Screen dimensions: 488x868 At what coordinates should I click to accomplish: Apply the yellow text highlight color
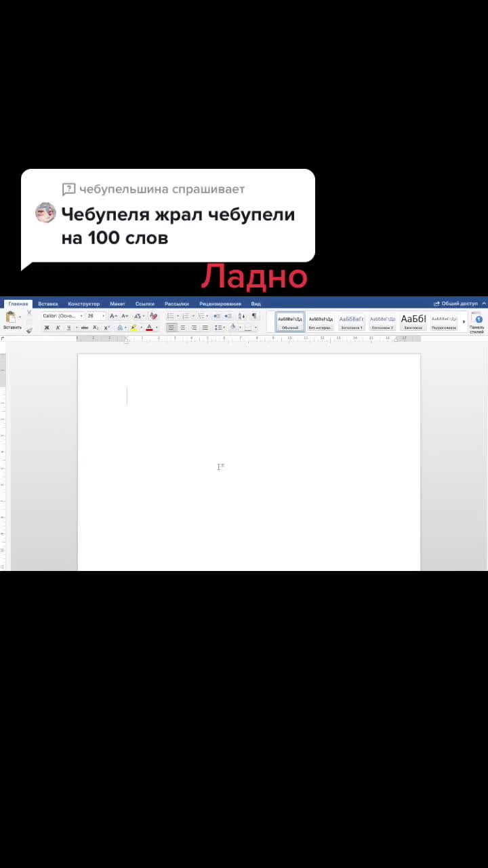click(134, 328)
